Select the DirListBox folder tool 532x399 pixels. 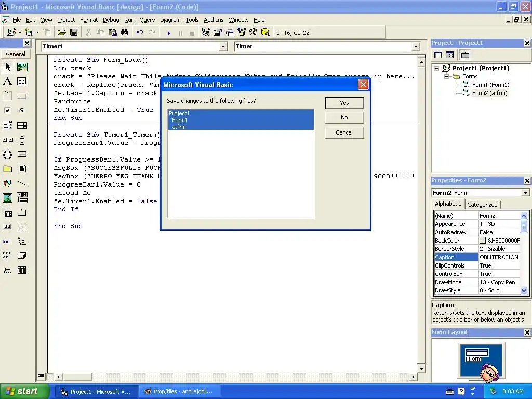coord(7,169)
